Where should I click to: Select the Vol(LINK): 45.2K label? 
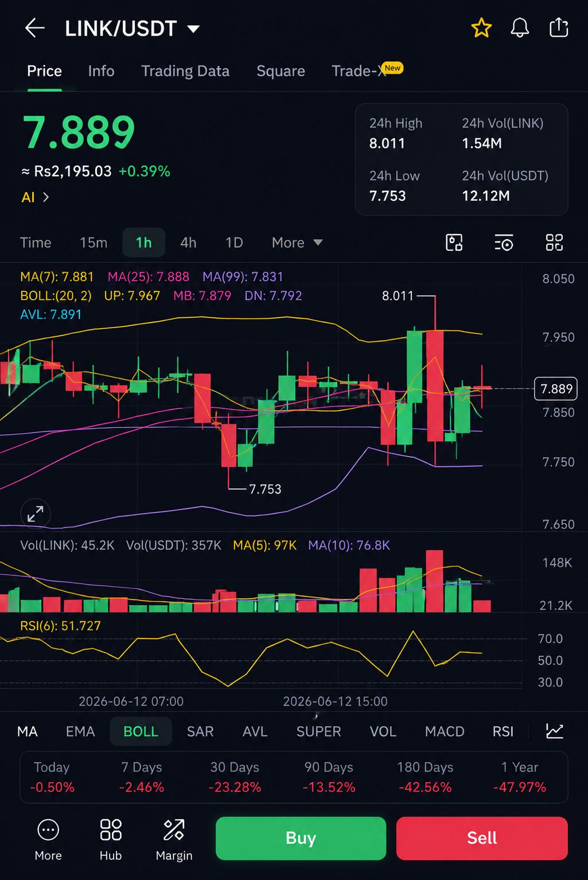(x=67, y=546)
